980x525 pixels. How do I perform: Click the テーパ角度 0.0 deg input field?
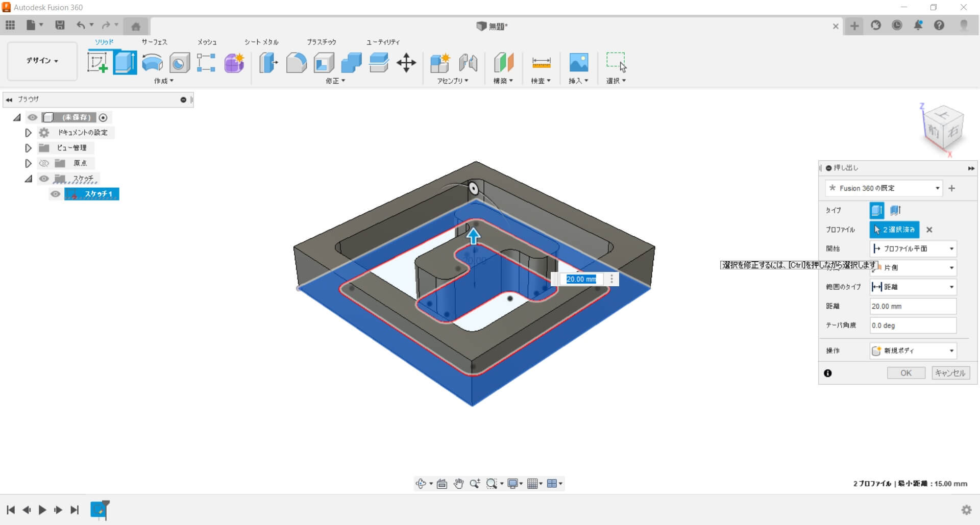(913, 325)
